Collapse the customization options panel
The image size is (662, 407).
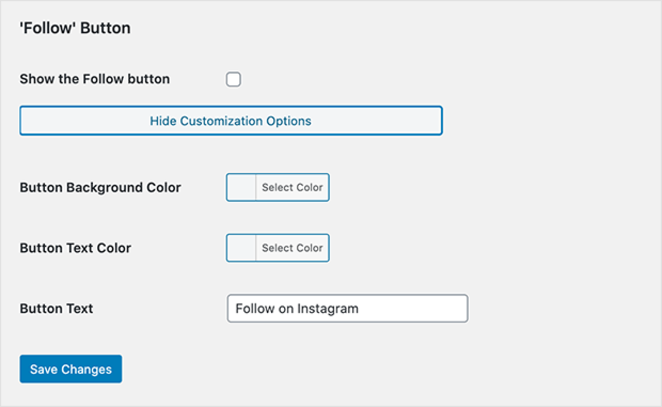[231, 121]
